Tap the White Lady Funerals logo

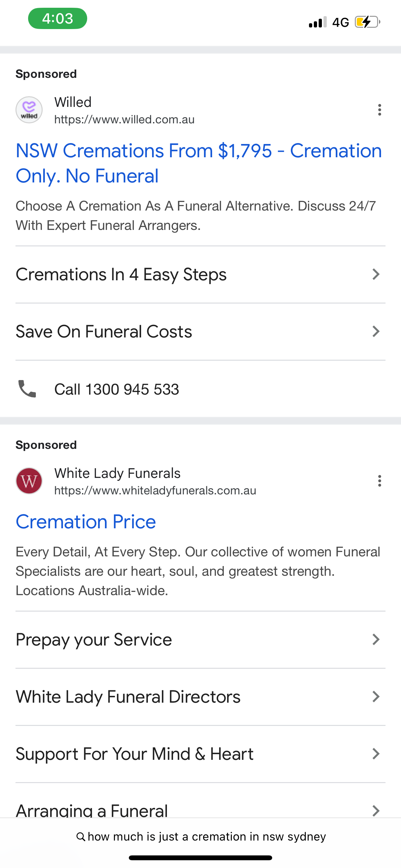pos(29,481)
